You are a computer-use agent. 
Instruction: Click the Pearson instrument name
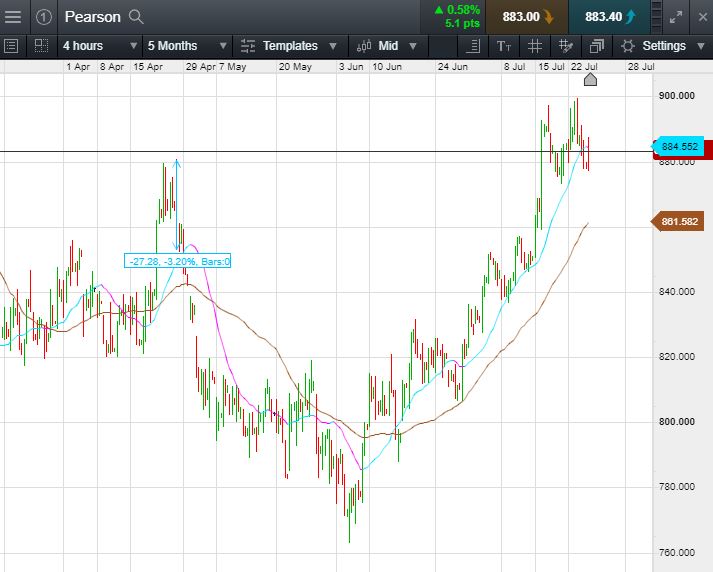click(92, 17)
